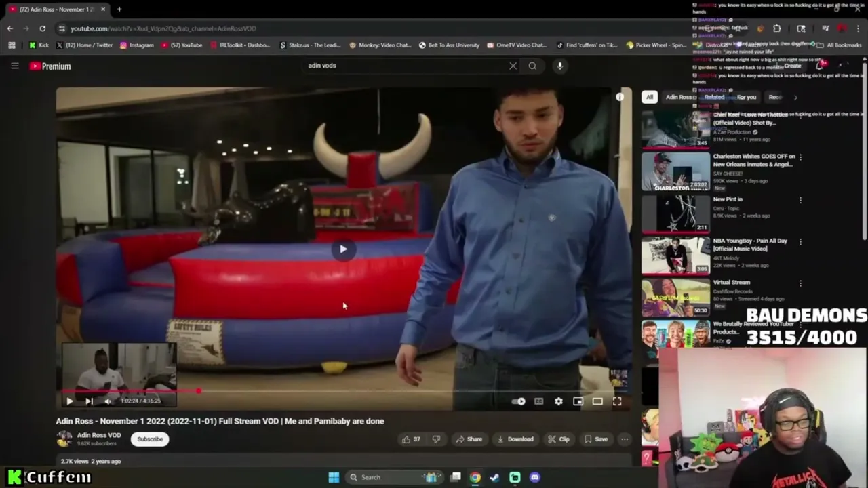The height and width of the screenshot is (488, 868).
Task: Start voice search with the microphone icon
Action: coord(559,66)
